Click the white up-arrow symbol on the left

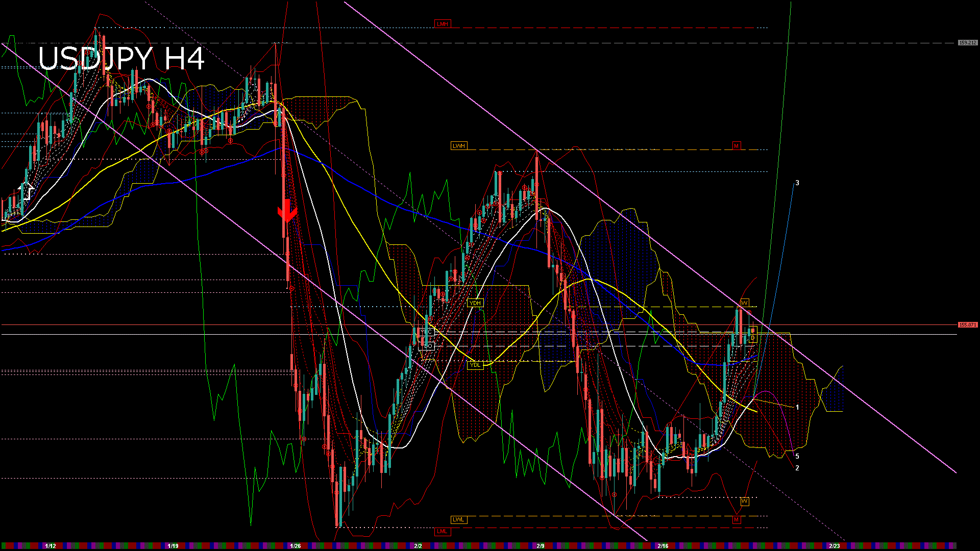click(x=26, y=191)
